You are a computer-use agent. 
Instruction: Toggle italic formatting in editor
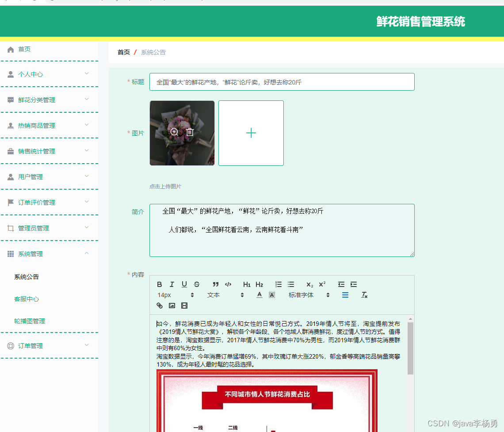(172, 284)
